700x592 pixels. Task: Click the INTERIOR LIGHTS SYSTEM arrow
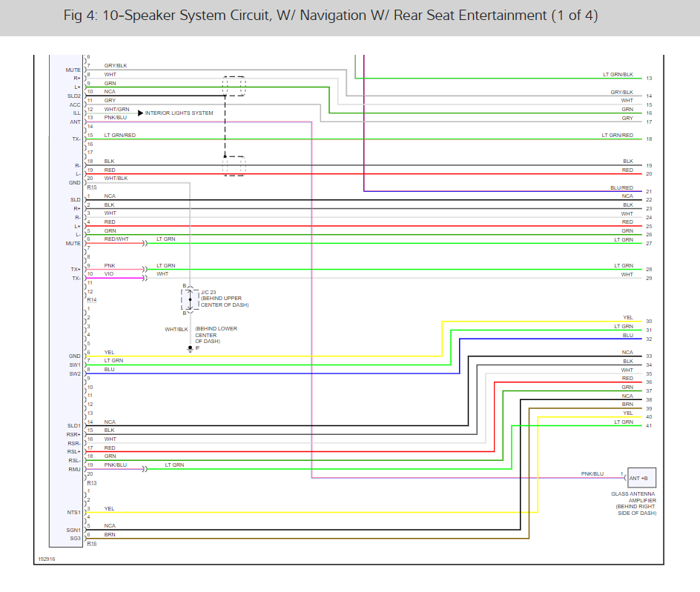pos(141,113)
